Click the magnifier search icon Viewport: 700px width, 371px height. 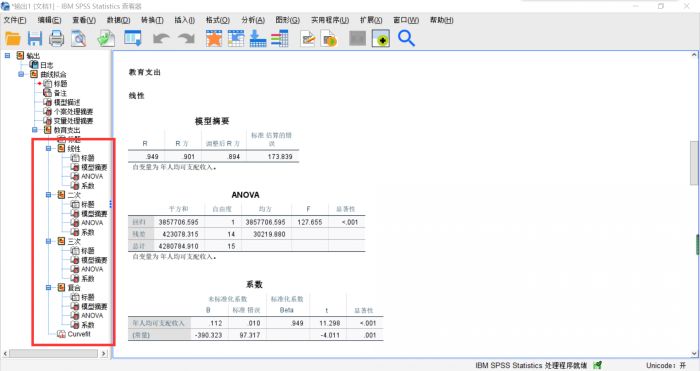point(406,39)
